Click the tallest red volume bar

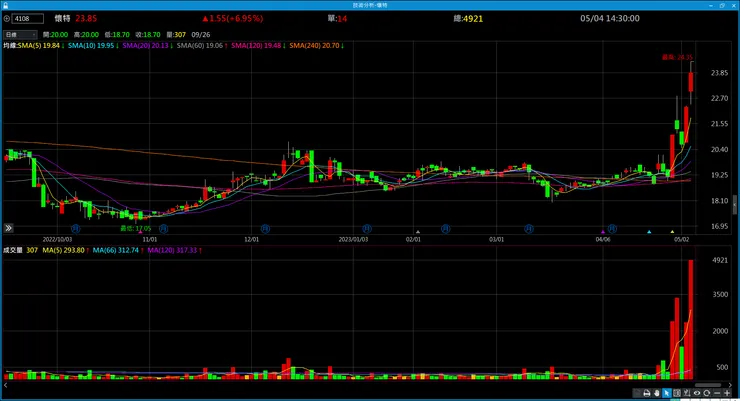pyautogui.click(x=691, y=319)
